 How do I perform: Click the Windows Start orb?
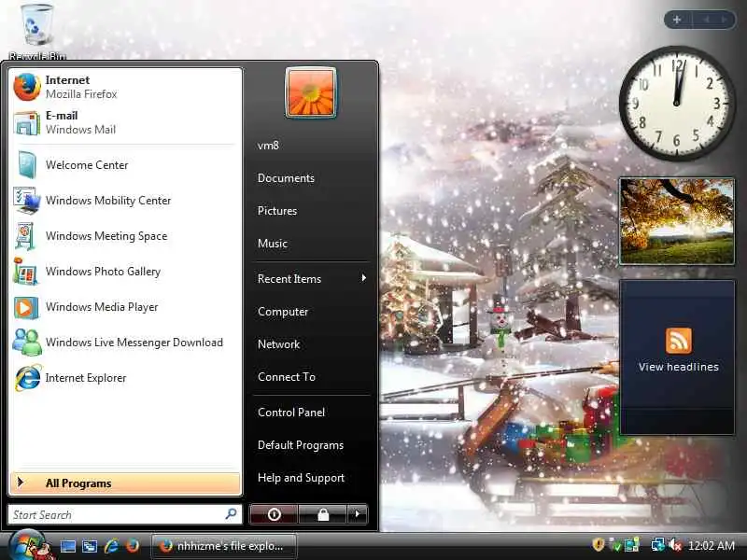point(27,545)
